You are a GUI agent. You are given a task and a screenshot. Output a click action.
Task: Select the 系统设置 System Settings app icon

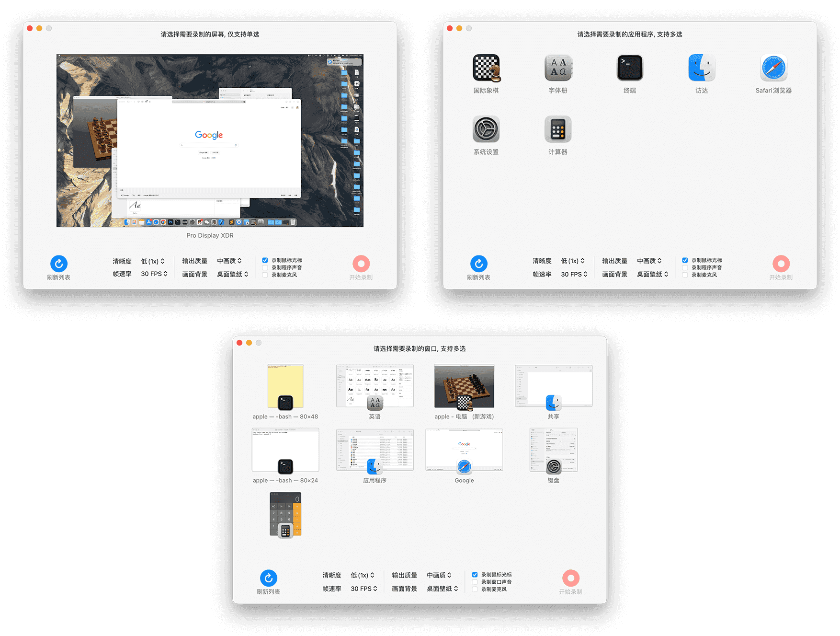point(486,129)
